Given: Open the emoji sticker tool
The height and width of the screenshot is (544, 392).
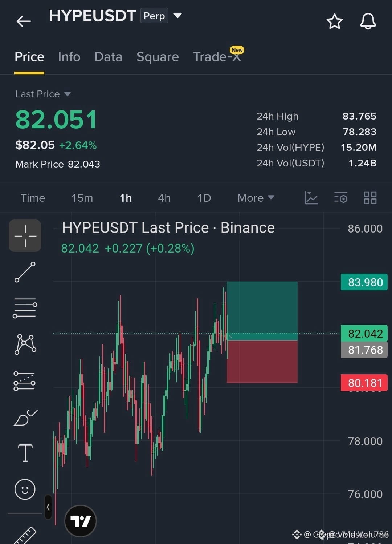Looking at the screenshot, I should (25, 489).
